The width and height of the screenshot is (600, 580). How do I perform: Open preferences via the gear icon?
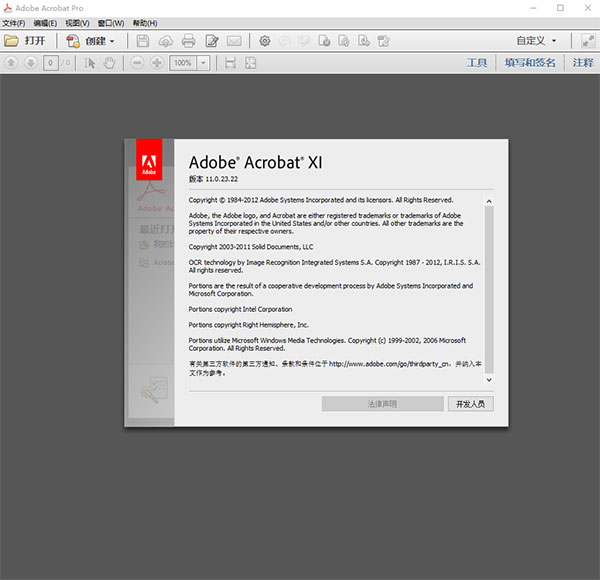point(264,41)
